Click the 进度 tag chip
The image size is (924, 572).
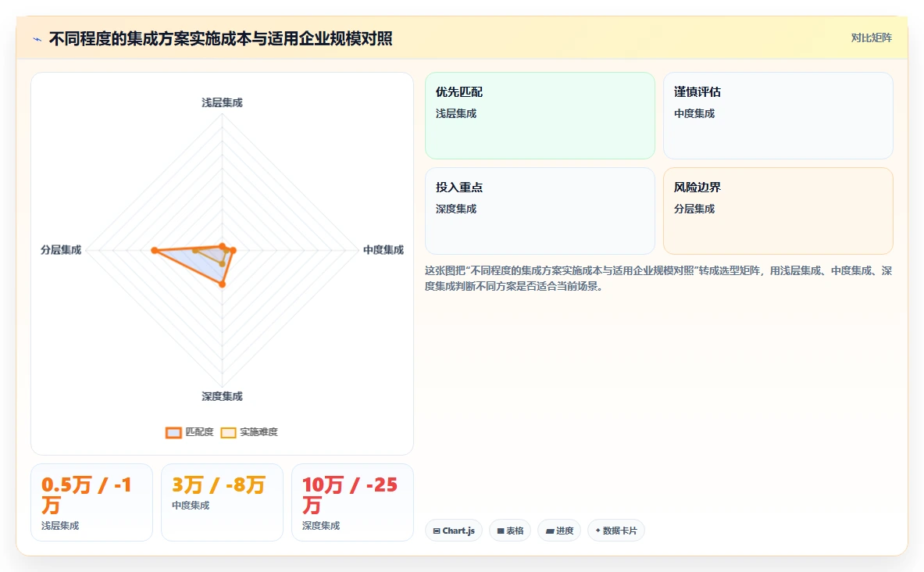click(559, 531)
